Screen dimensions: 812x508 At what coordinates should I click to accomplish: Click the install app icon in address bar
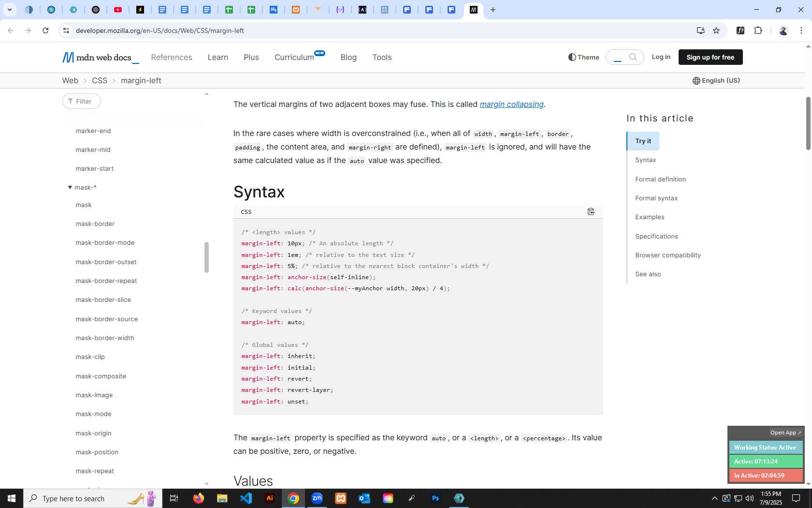click(700, 30)
